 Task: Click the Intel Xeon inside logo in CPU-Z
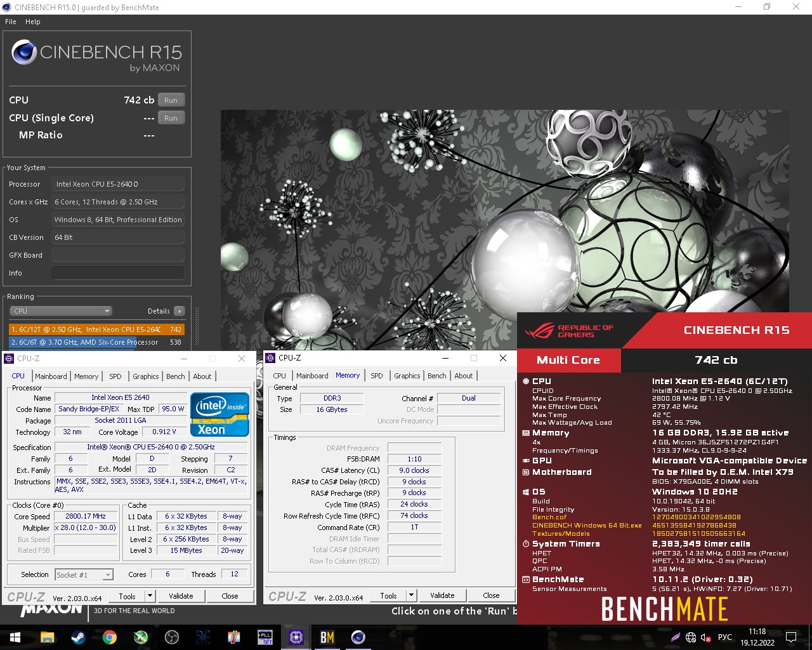(219, 415)
